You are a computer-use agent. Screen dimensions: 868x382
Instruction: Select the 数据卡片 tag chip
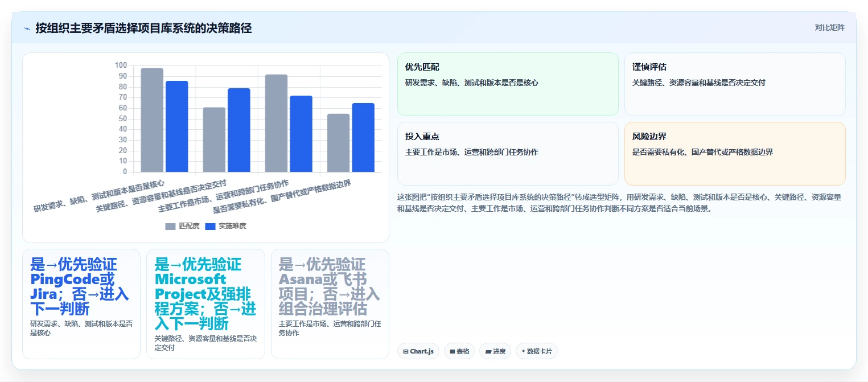pyautogui.click(x=537, y=351)
